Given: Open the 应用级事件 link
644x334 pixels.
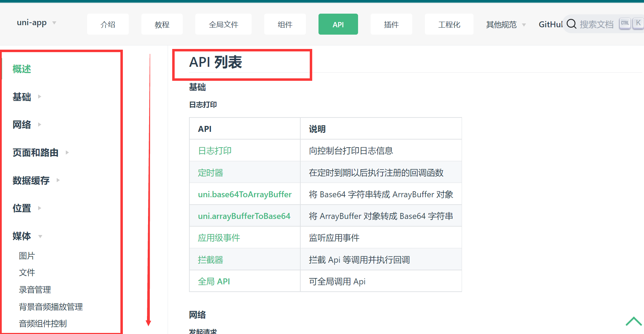Looking at the screenshot, I should click(219, 238).
